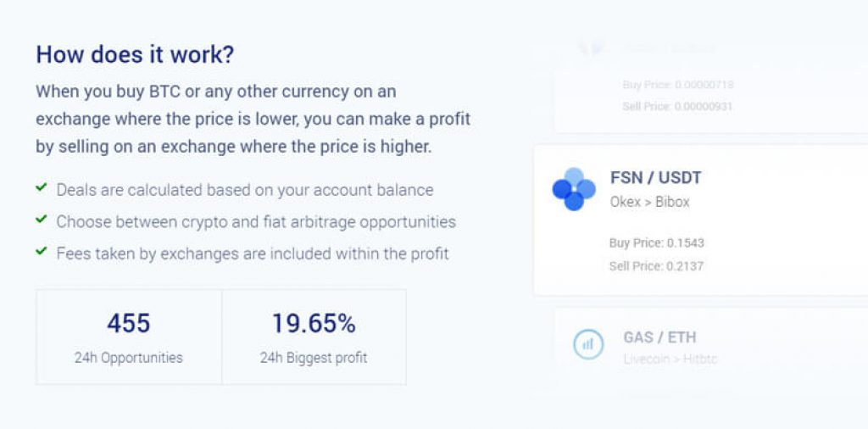Click the 24h Opportunities label
The height and width of the screenshot is (429, 868).
click(129, 358)
